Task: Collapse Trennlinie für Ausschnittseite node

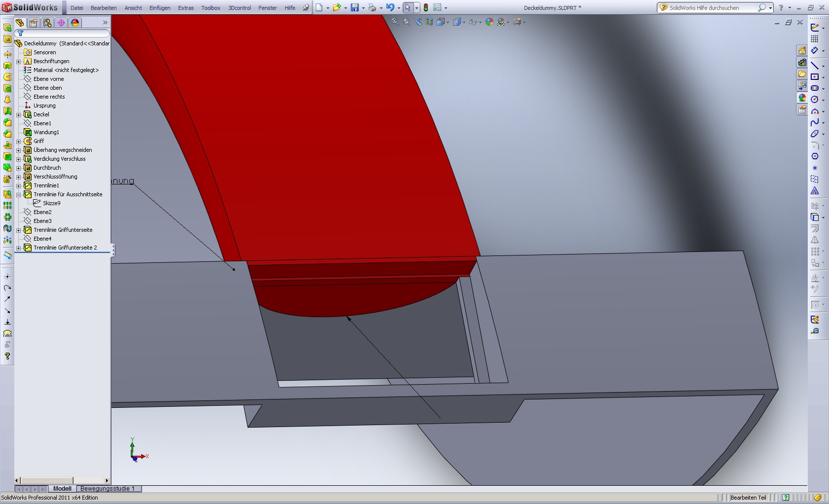Action: (x=19, y=194)
